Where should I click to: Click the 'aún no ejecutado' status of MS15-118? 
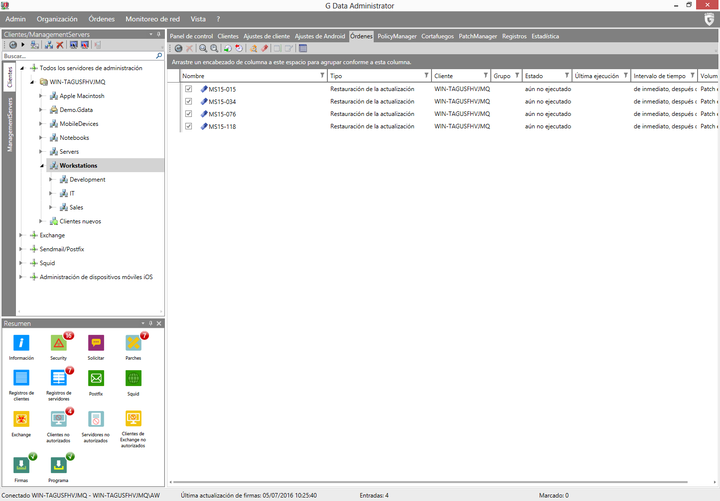[548, 126]
